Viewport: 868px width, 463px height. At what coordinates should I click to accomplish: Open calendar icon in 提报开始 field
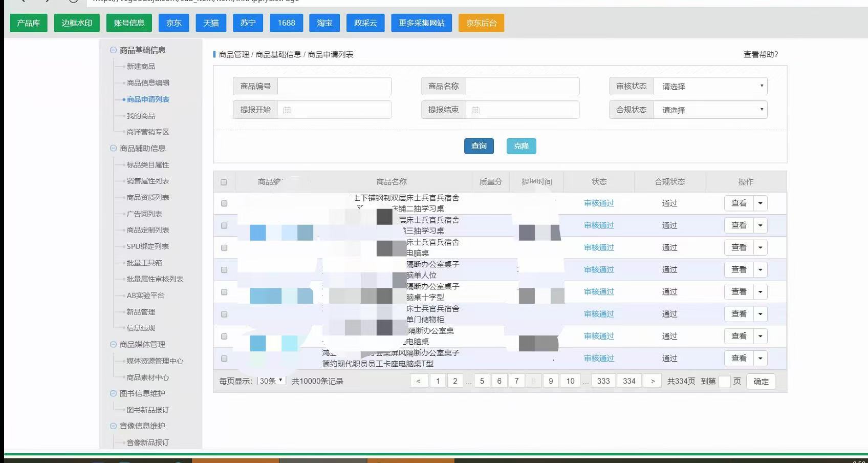287,110
